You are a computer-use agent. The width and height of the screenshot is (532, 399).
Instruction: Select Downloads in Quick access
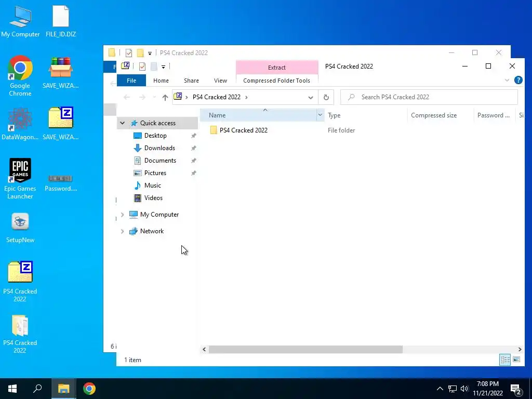pos(159,148)
